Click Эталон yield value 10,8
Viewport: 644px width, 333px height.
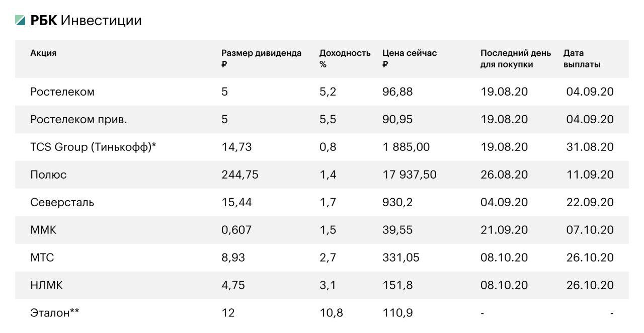331,313
